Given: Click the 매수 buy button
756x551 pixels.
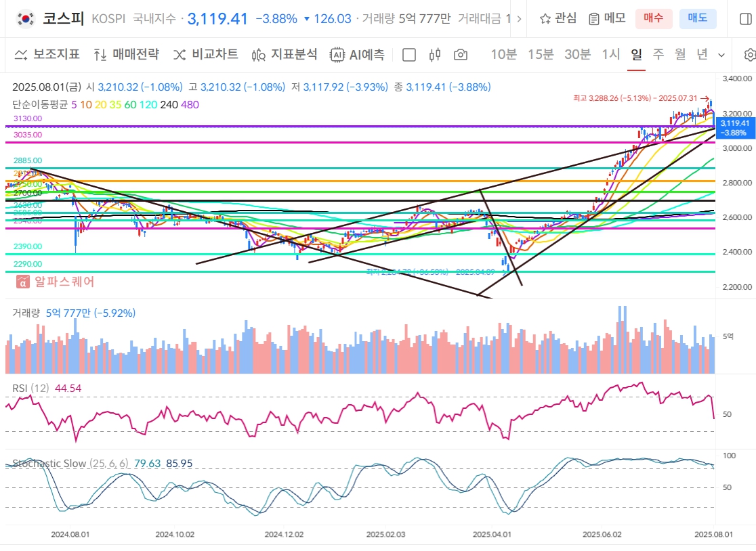Looking at the screenshot, I should click(654, 19).
